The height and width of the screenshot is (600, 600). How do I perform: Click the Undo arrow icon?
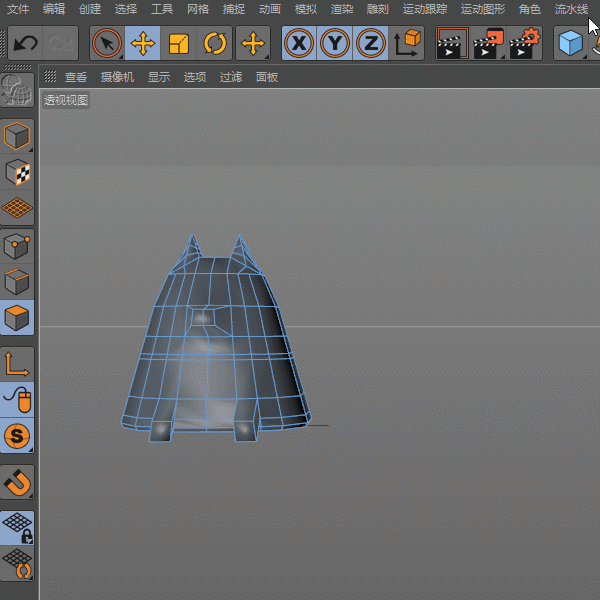click(x=25, y=43)
